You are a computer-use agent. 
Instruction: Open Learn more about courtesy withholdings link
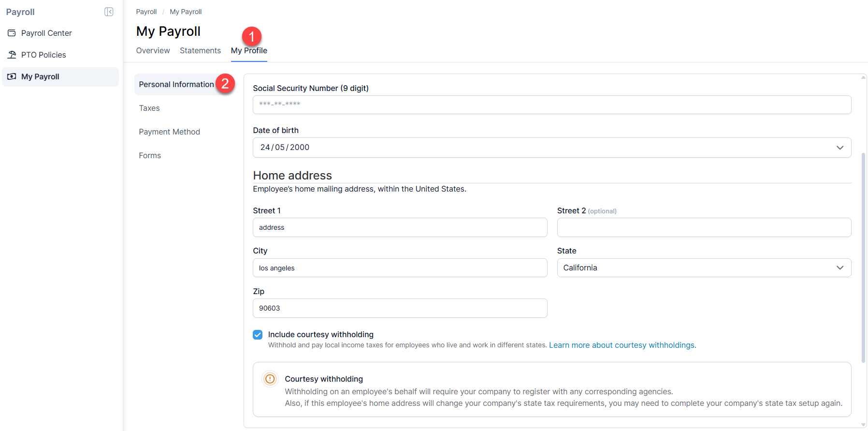click(622, 345)
